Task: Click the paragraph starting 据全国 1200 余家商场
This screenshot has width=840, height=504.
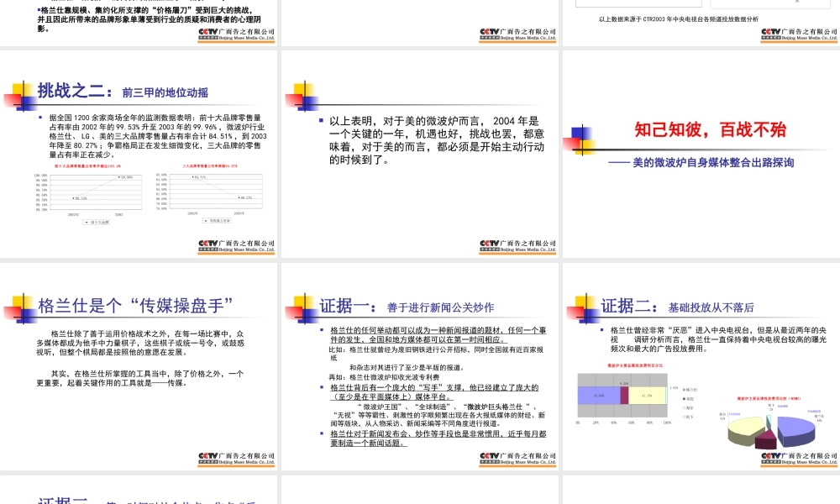Action: pyautogui.click(x=158, y=136)
